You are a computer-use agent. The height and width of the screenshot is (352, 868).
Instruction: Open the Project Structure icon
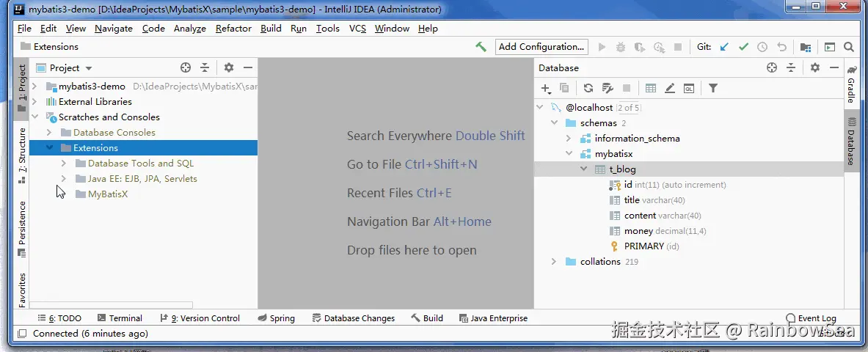(x=806, y=47)
